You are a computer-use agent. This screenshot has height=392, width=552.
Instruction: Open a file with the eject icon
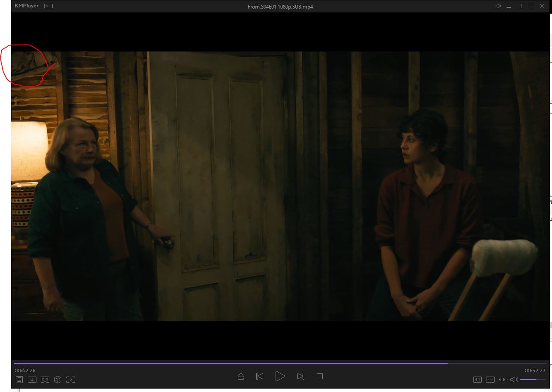click(x=241, y=376)
